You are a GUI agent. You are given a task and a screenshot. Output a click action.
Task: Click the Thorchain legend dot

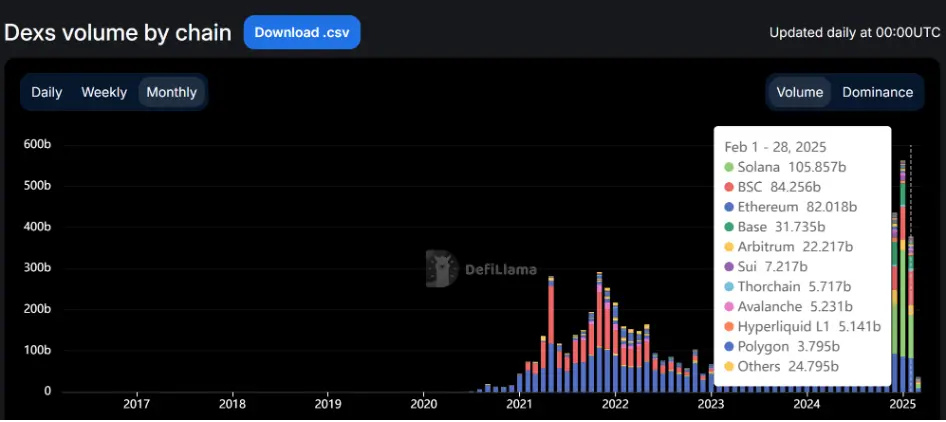click(x=730, y=287)
